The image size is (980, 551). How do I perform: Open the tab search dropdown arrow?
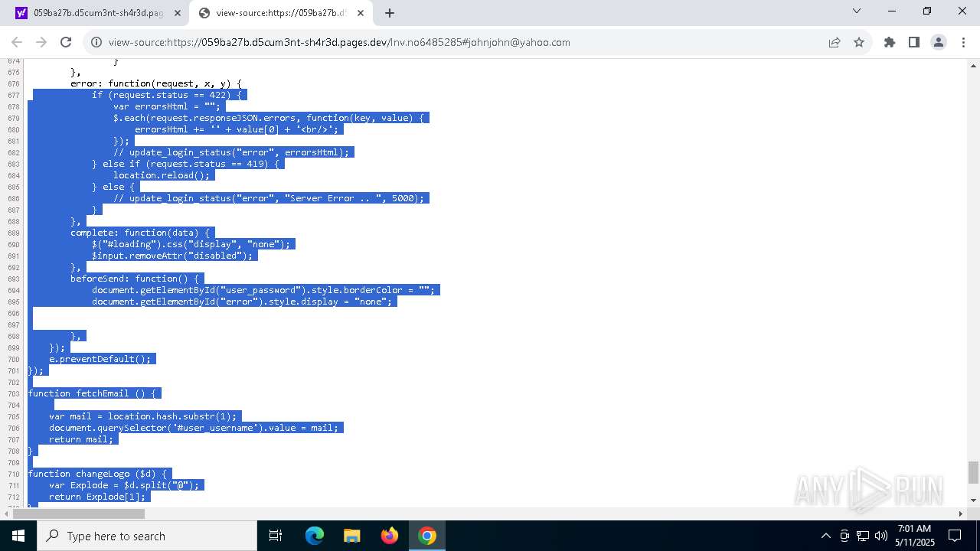(857, 11)
